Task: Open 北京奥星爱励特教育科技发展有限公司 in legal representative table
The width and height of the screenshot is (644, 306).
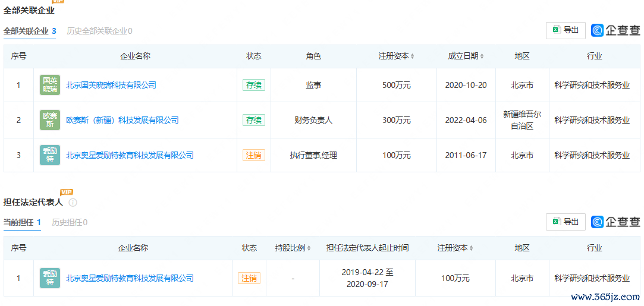Action: click(x=130, y=278)
